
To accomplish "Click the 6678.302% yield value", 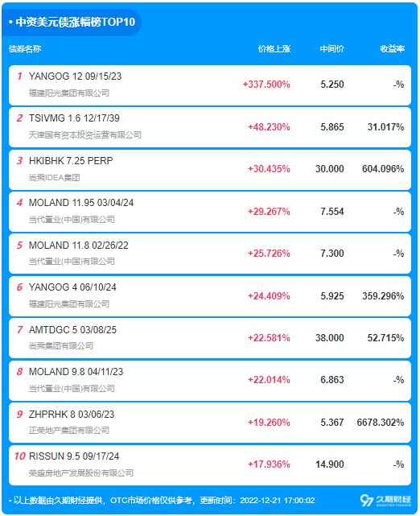I will click(x=381, y=422).
